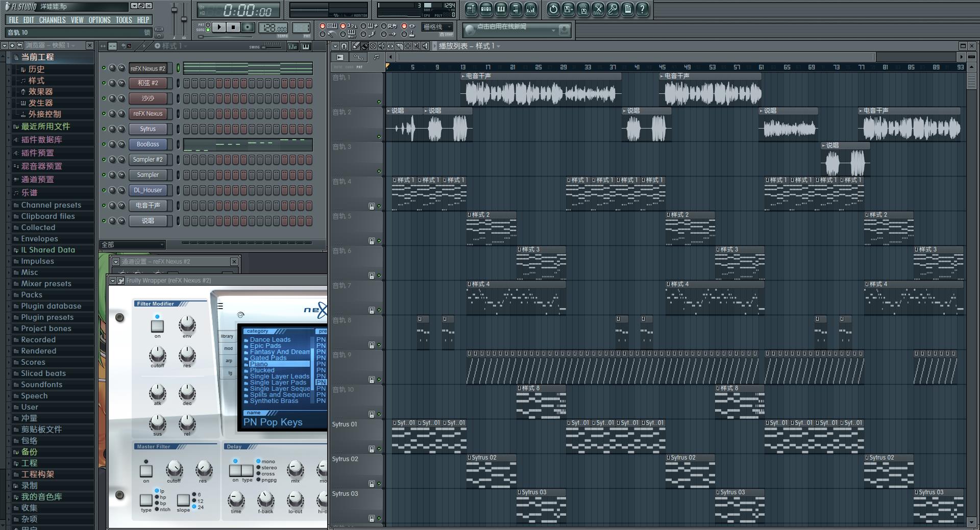Click the playback speaker tool in the playlist
The height and width of the screenshot is (530, 980).
(425, 46)
